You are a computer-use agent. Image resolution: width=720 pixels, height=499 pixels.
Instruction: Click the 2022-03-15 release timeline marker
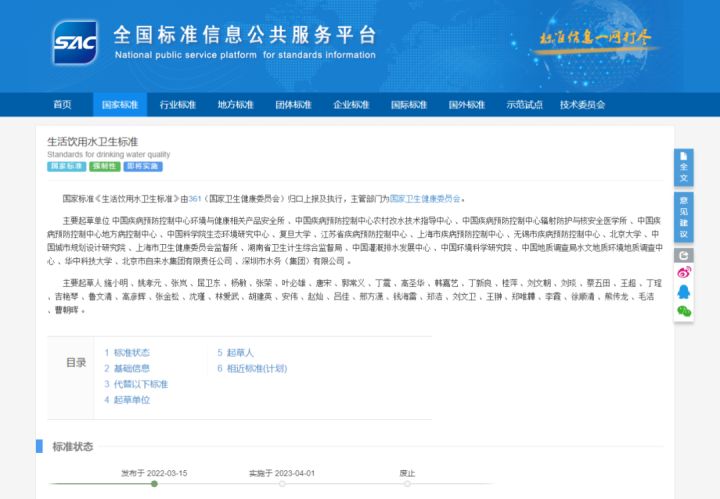pyautogui.click(x=154, y=484)
